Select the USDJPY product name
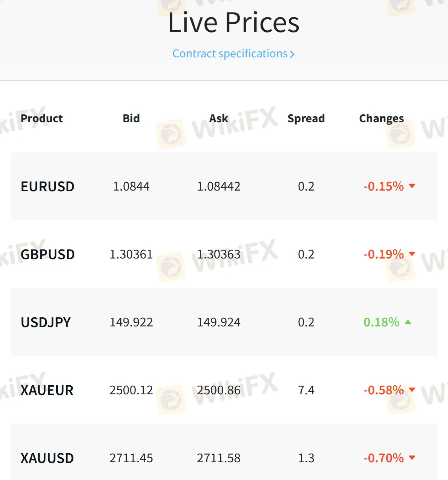The height and width of the screenshot is (480, 448). click(46, 322)
